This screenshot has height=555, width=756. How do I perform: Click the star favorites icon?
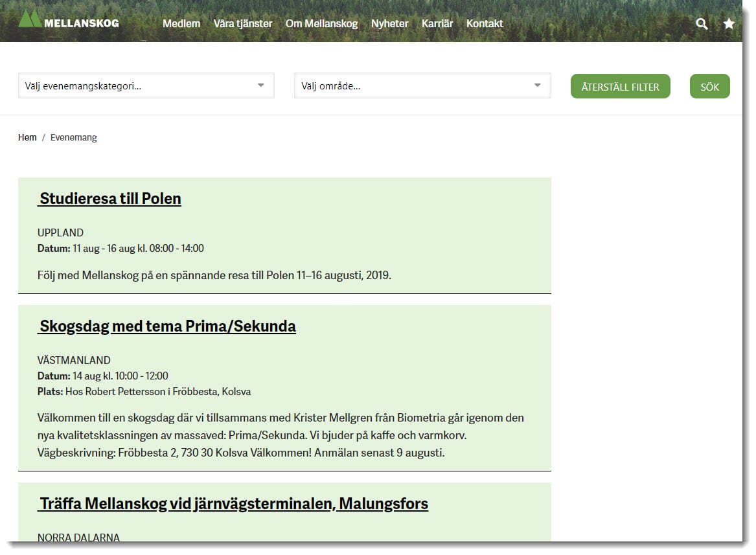(729, 23)
